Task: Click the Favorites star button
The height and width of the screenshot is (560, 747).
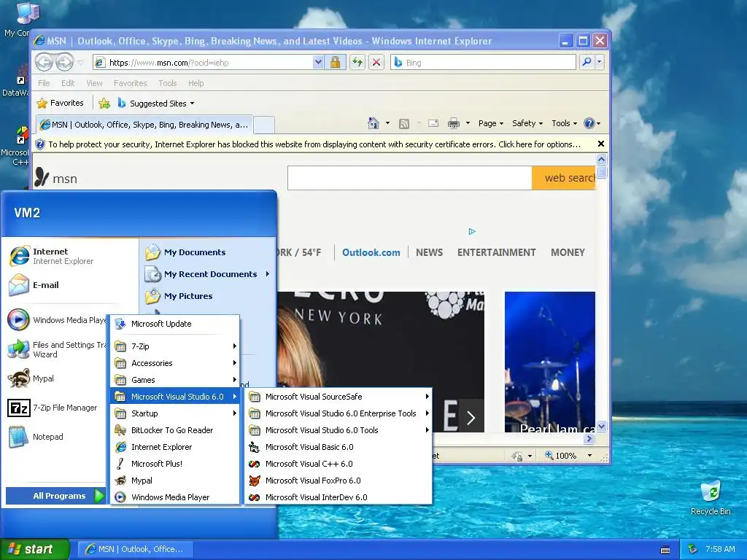Action: tap(61, 103)
